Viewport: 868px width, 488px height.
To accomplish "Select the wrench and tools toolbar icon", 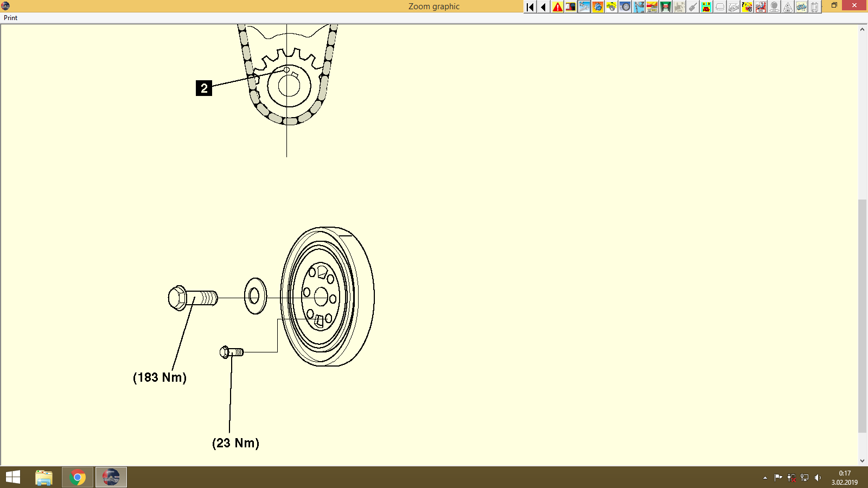I will click(585, 7).
